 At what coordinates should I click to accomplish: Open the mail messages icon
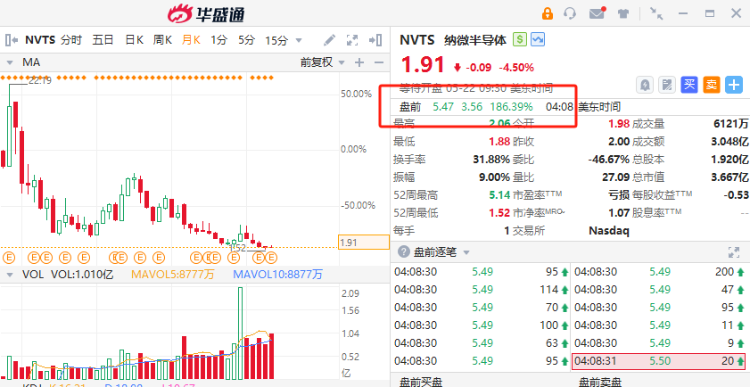[x=597, y=13]
